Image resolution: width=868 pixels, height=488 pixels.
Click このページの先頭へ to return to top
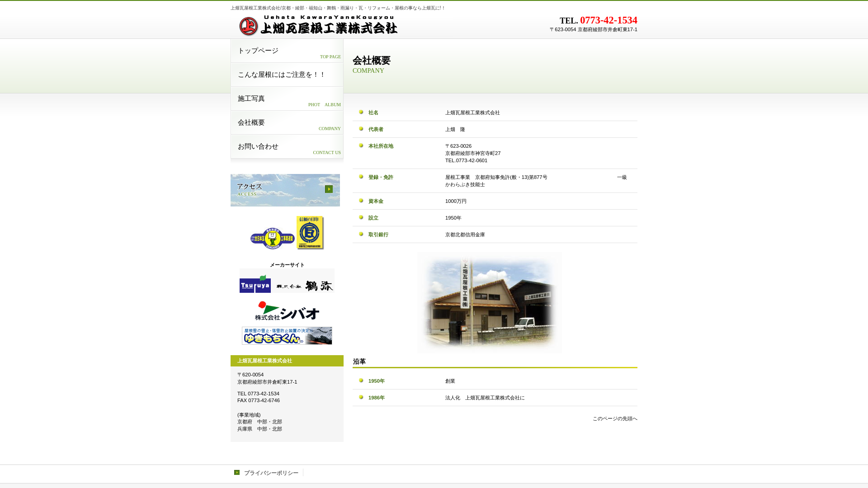[x=615, y=419]
